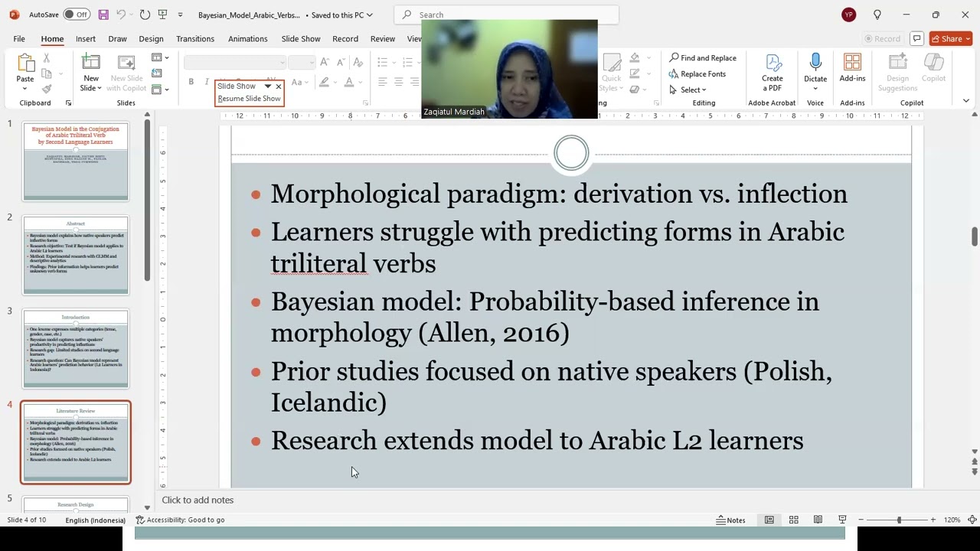980x551 pixels.
Task: Click the Copy icon in Clipboard group
Action: tap(47, 74)
